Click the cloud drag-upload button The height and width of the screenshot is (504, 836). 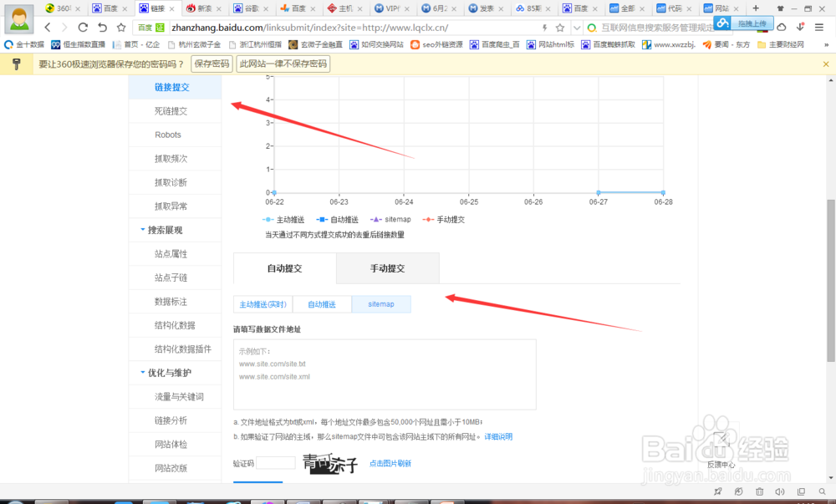pos(744,23)
